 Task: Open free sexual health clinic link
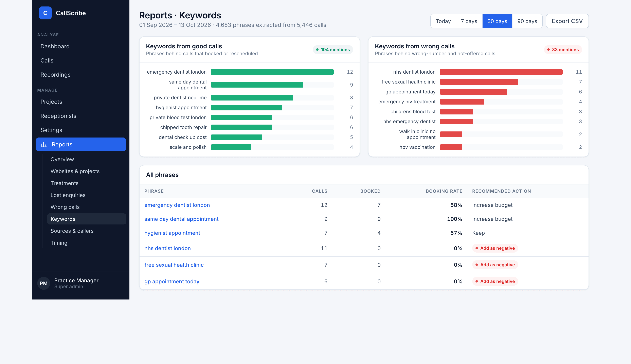click(174, 265)
